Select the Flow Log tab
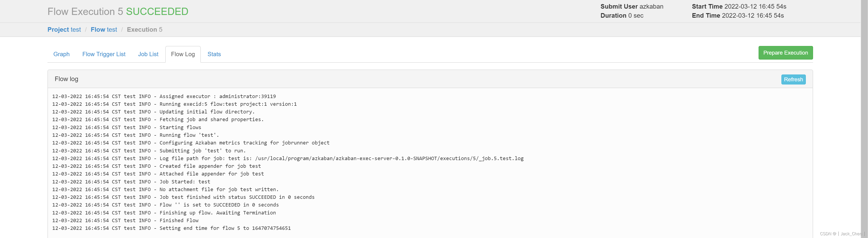This screenshot has height=238, width=868. pos(183,54)
